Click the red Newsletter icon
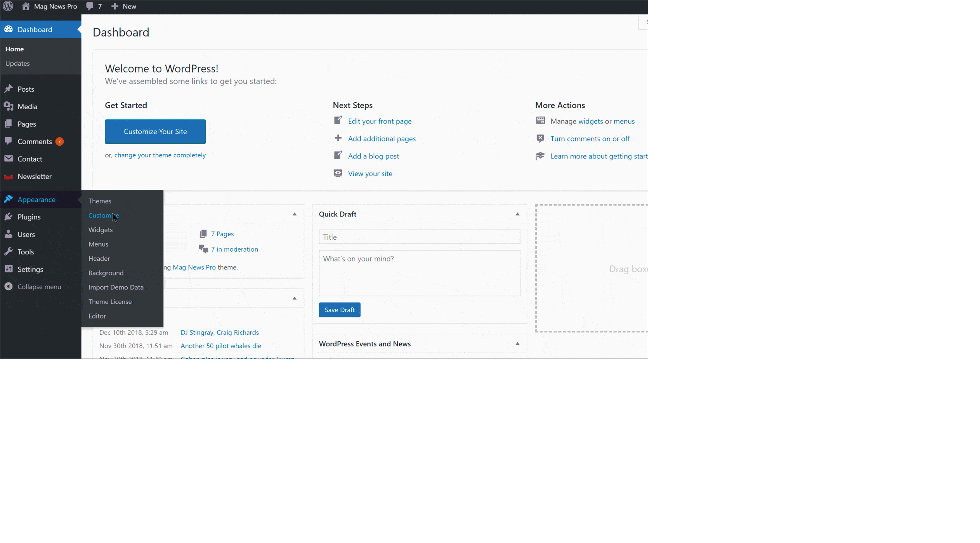980x543 pixels. point(9,176)
